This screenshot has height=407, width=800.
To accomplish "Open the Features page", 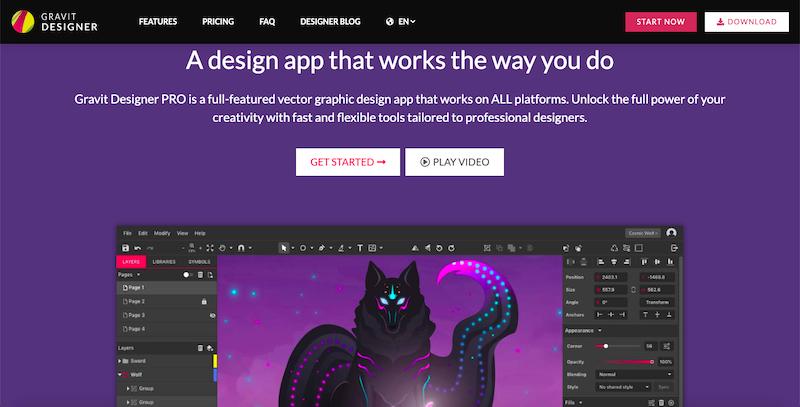I will 158,21.
